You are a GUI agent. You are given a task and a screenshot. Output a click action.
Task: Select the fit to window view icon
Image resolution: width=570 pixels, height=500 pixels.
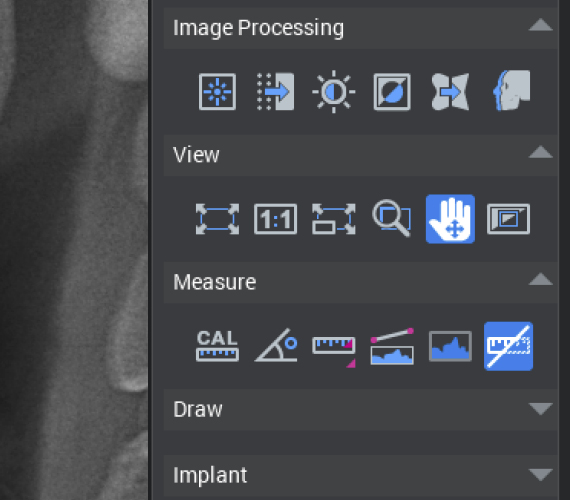point(217,219)
